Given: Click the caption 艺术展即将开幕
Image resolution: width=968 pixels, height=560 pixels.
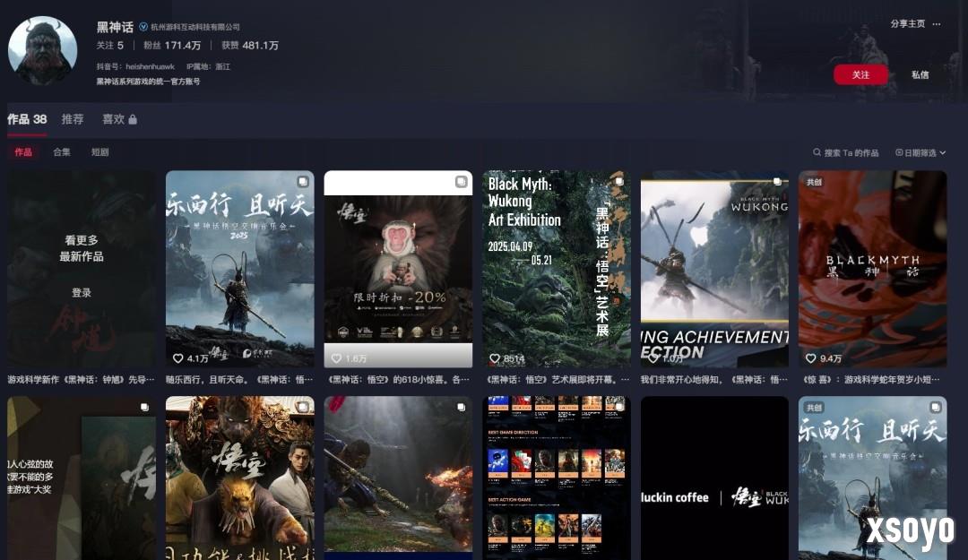Looking at the screenshot, I should [x=557, y=379].
